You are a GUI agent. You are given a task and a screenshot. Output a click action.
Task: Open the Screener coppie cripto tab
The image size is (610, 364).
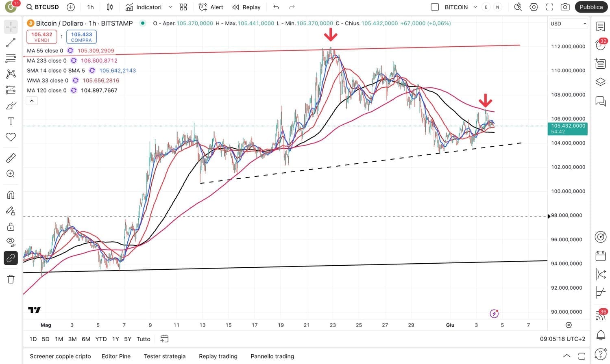(x=60, y=356)
